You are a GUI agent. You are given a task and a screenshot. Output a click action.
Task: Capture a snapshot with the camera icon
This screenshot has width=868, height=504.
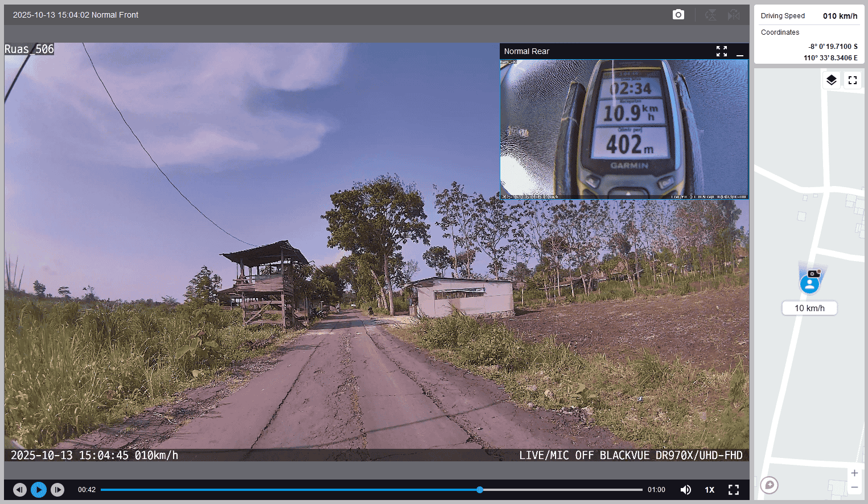click(678, 15)
